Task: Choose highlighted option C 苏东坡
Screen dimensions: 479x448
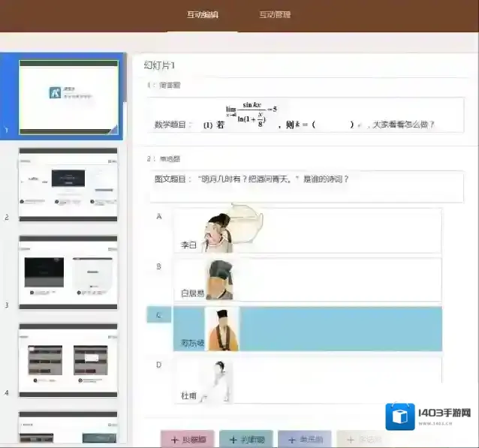Action: point(307,329)
